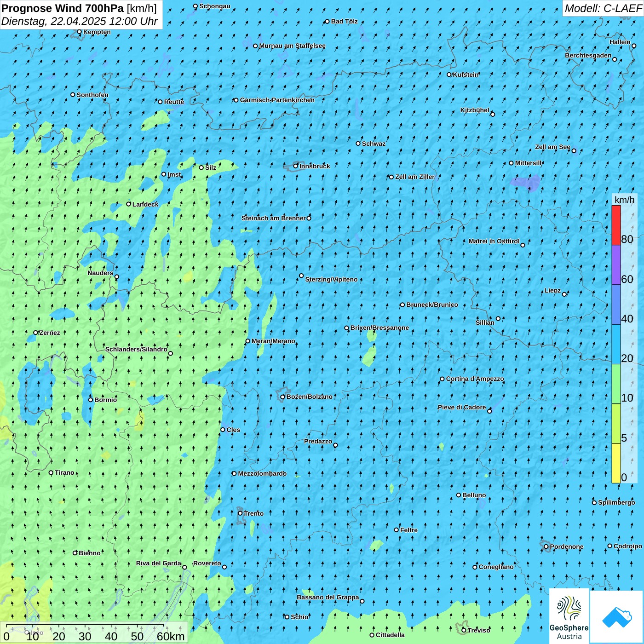Click the 'Schongau' label
Screen dimensions: 644x644
point(215,6)
